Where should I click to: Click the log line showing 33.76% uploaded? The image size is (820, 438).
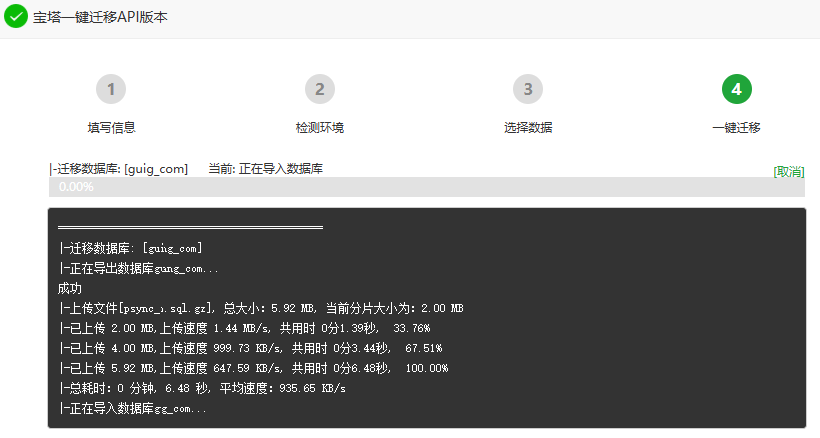tap(244, 328)
